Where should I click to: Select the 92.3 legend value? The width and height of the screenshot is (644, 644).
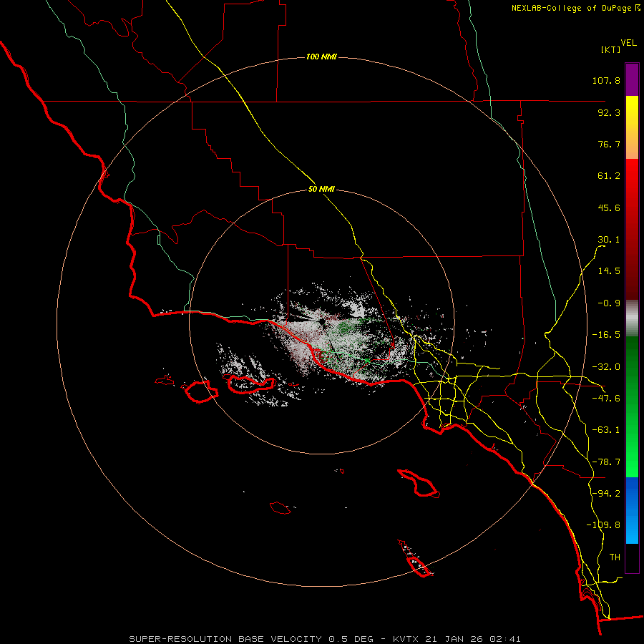609,112
